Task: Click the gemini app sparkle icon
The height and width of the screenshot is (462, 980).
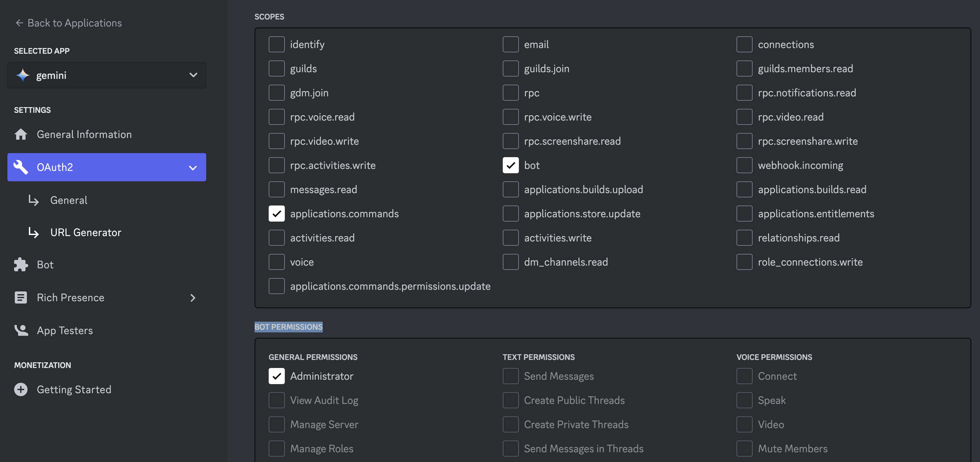Action: click(23, 75)
